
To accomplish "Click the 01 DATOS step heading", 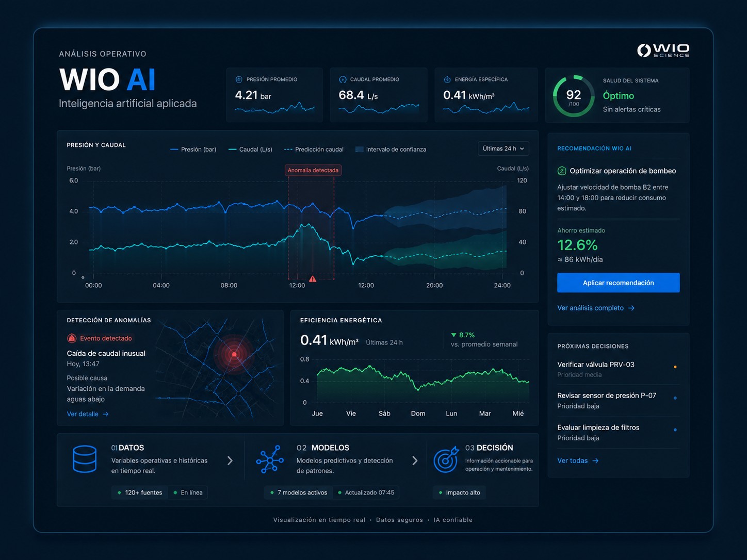I will [x=128, y=448].
